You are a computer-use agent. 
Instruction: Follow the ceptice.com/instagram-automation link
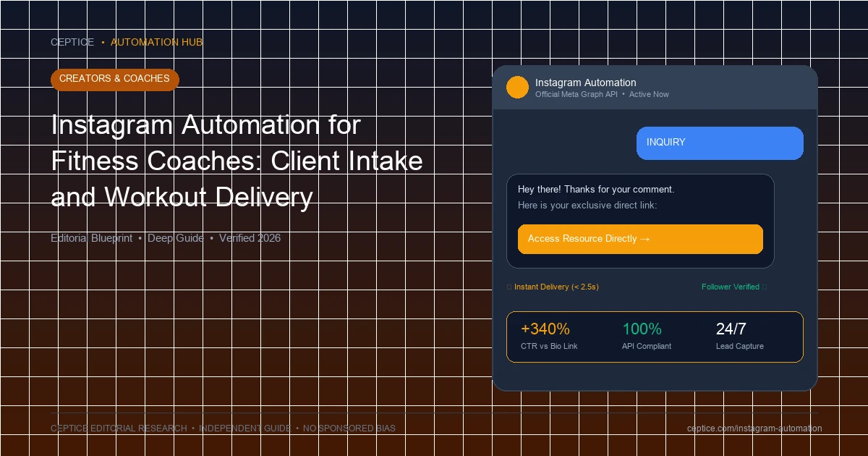tap(754, 428)
